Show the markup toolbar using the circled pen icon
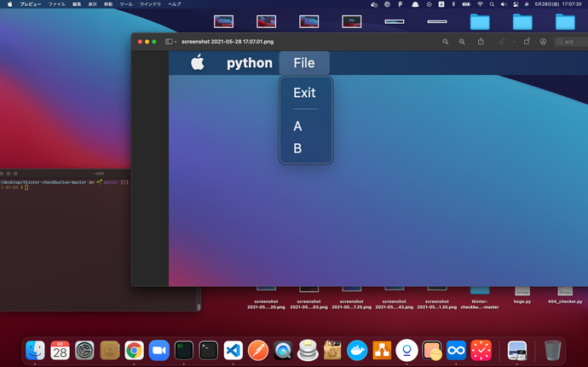The image size is (588, 367). pos(543,41)
